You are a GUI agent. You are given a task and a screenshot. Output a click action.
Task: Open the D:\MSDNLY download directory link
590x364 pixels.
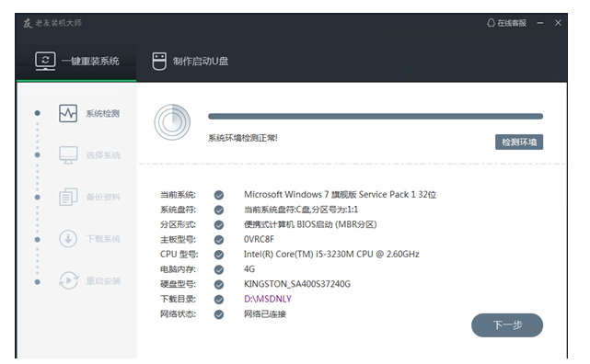coord(268,299)
